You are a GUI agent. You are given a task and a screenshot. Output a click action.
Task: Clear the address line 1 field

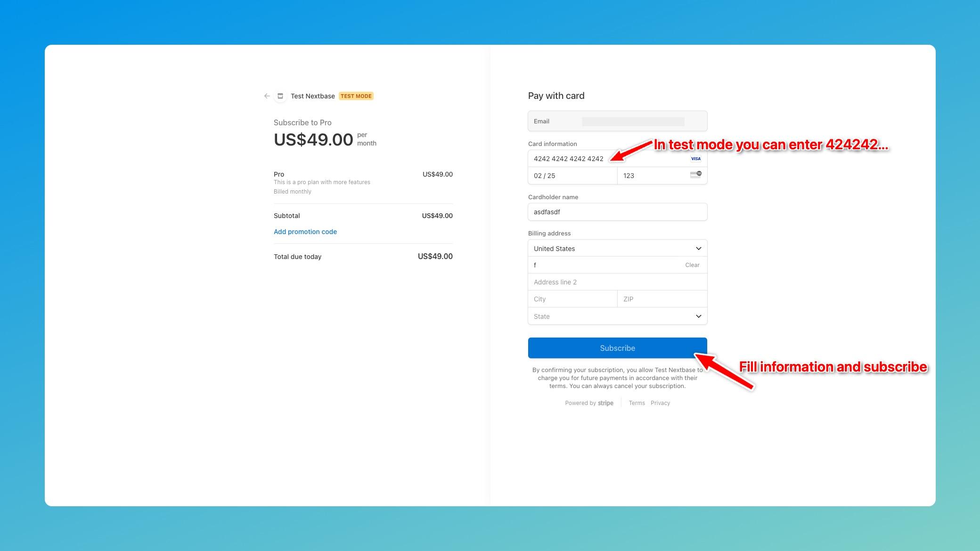tap(692, 265)
